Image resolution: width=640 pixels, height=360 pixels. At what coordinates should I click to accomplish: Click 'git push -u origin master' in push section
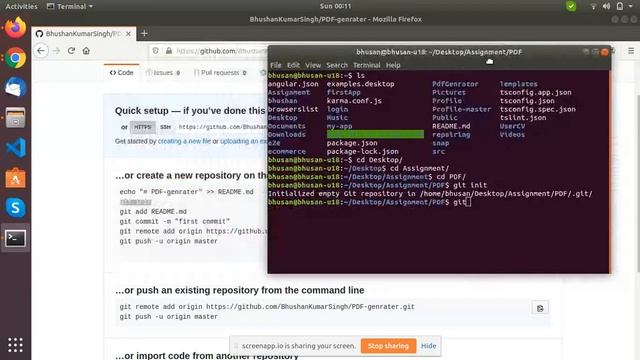coord(169,317)
